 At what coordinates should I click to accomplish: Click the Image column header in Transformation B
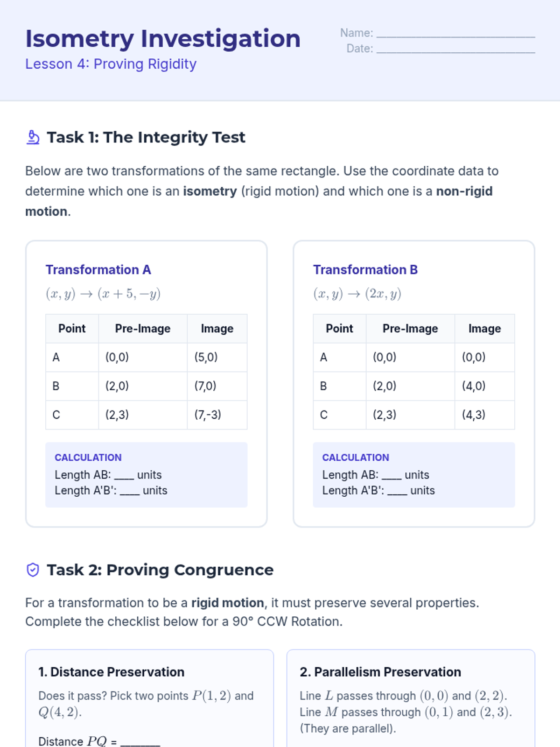pos(484,329)
